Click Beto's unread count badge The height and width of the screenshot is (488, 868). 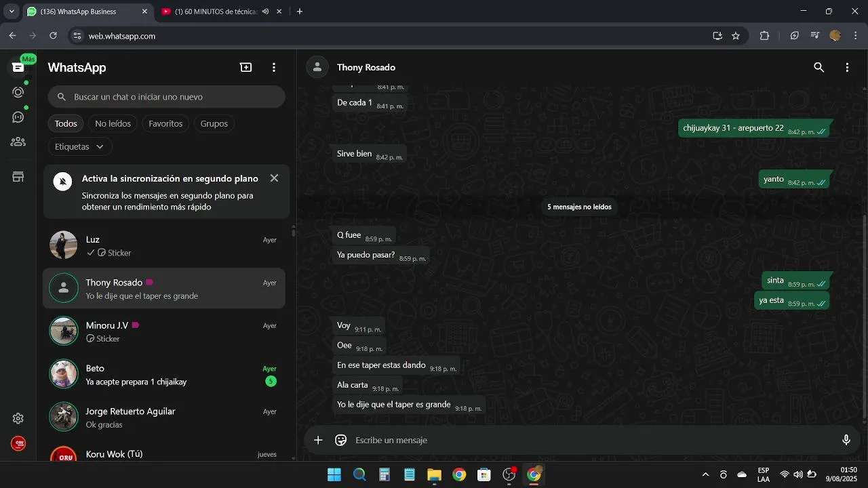click(x=271, y=382)
